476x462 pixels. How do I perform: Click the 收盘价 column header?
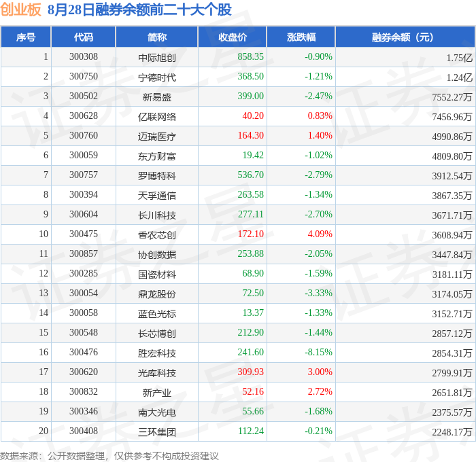[233, 37]
